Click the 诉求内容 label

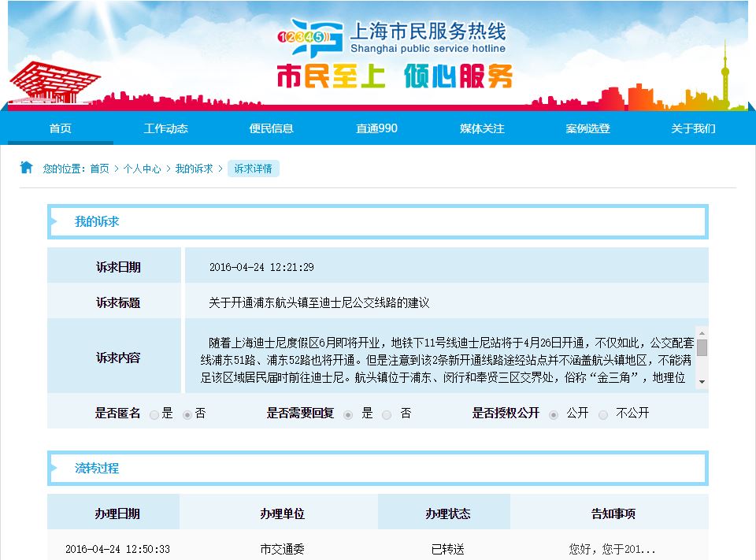118,358
